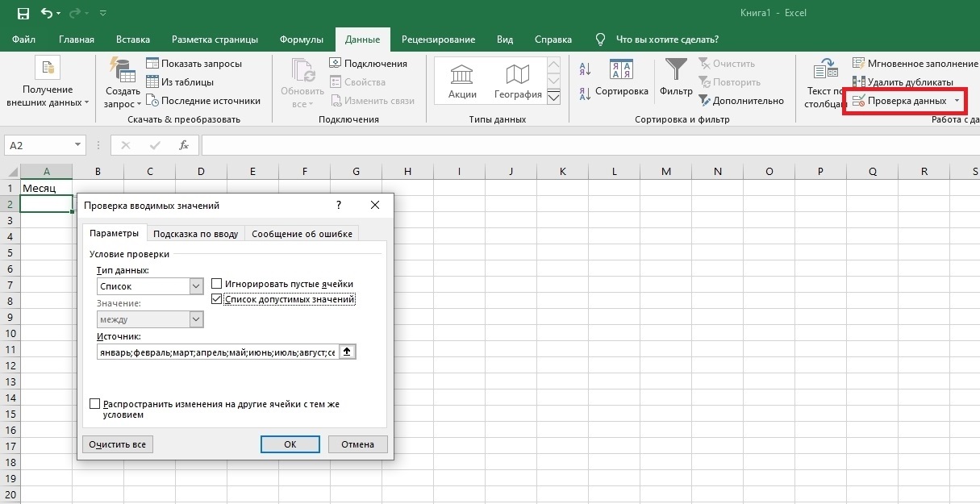Open the Name Box dropdown arrow
The image size is (980, 504).
(x=78, y=145)
